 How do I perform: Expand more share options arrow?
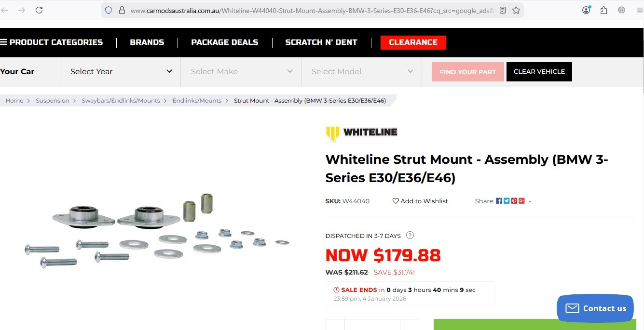coord(530,201)
